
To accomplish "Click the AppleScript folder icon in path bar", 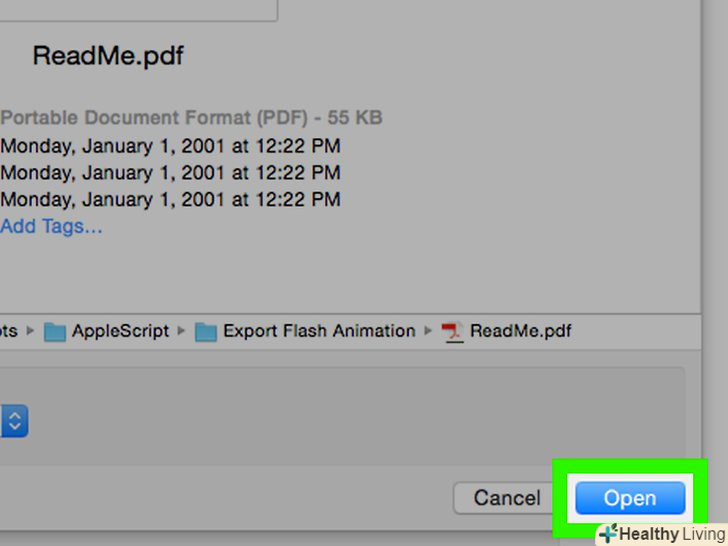I will tap(55, 331).
